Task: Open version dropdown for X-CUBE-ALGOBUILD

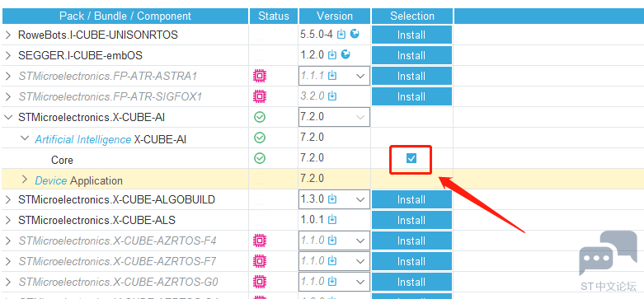Action: pos(360,199)
